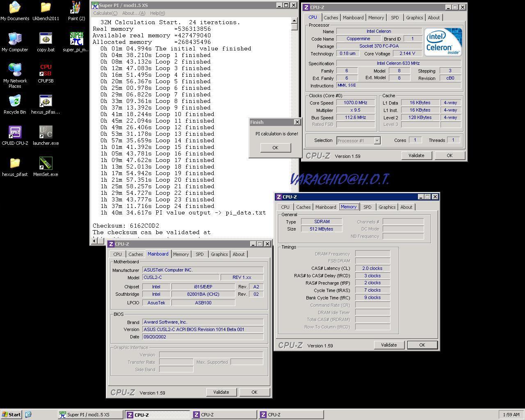This screenshot has height=420, width=525.
Task: Click Intel Celeron inside logo
Action: click(443, 42)
